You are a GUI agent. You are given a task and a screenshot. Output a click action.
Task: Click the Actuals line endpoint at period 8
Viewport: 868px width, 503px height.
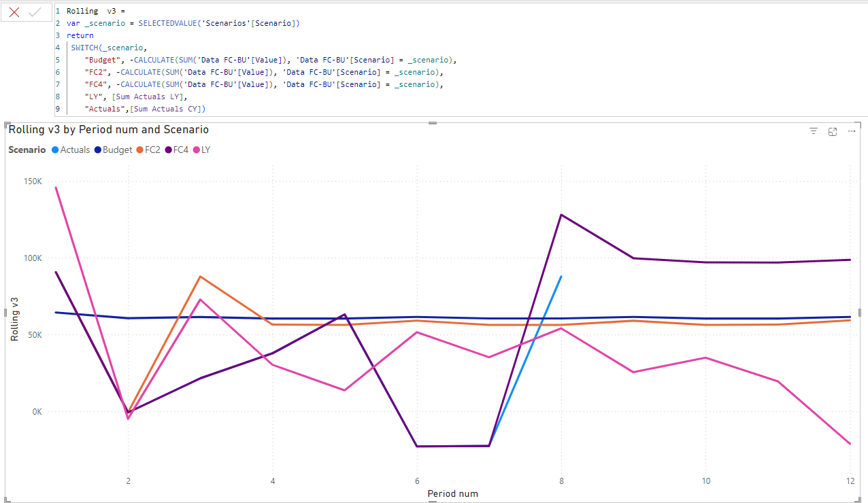click(561, 276)
